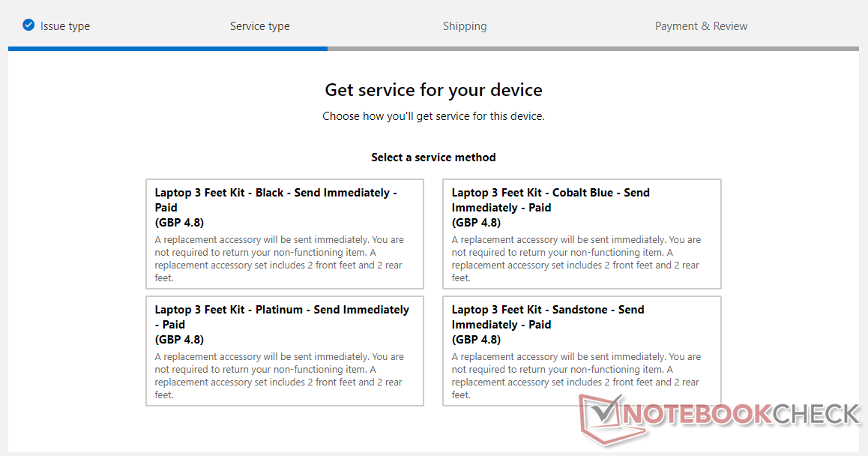Go to the Issue type step

pos(64,26)
